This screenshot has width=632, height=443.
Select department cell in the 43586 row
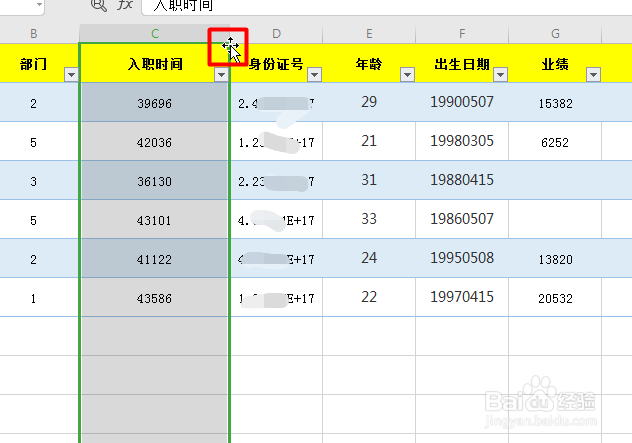(39, 297)
